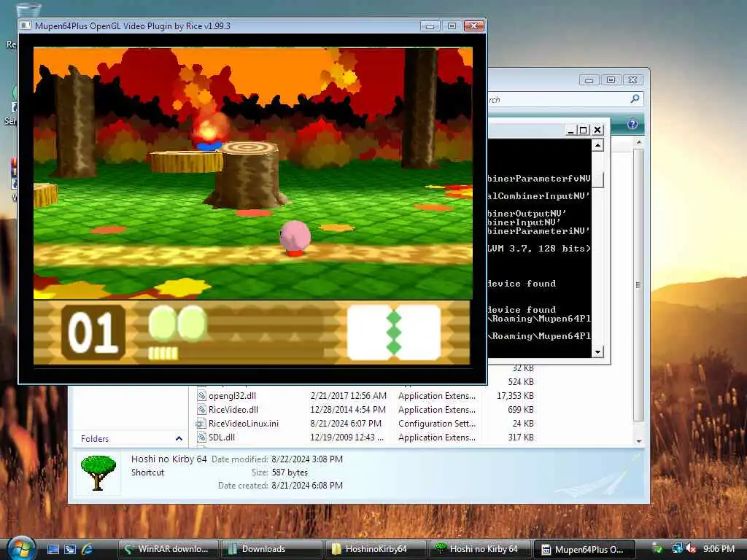Click Recycle Bin desktop icon
747x560 pixels.
pos(28,9)
